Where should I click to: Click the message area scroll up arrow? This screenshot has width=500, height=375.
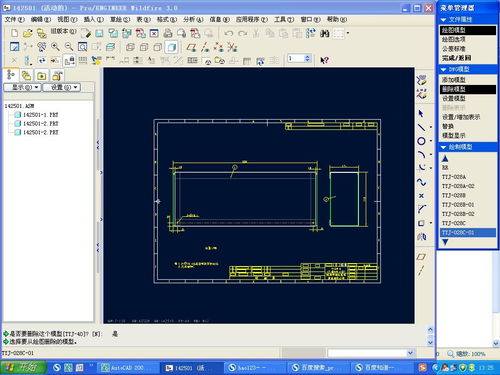pos(430,330)
